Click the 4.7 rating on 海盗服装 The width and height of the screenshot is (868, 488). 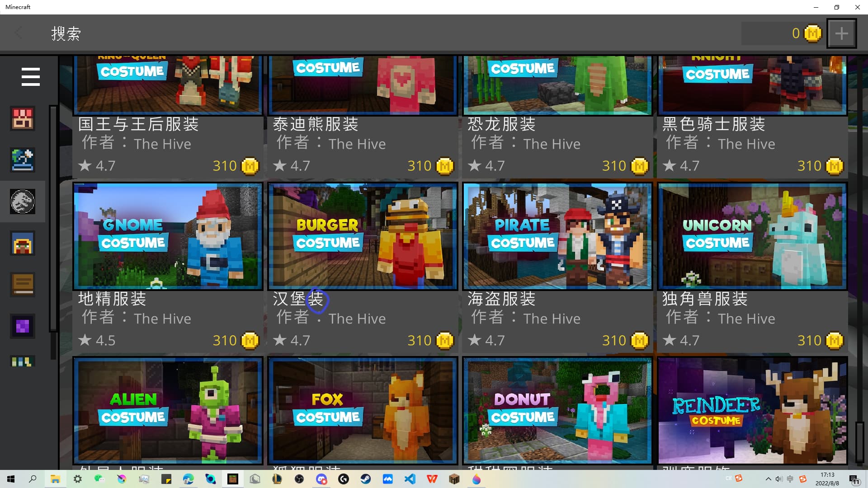[486, 340]
